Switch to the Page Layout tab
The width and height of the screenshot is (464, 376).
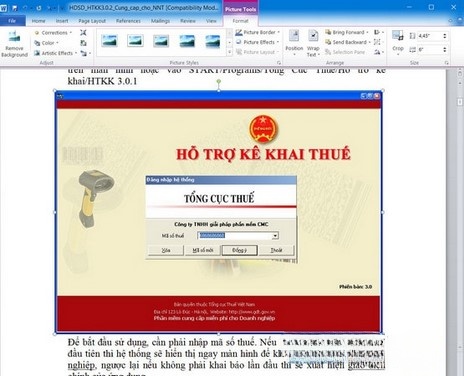coord(92,21)
